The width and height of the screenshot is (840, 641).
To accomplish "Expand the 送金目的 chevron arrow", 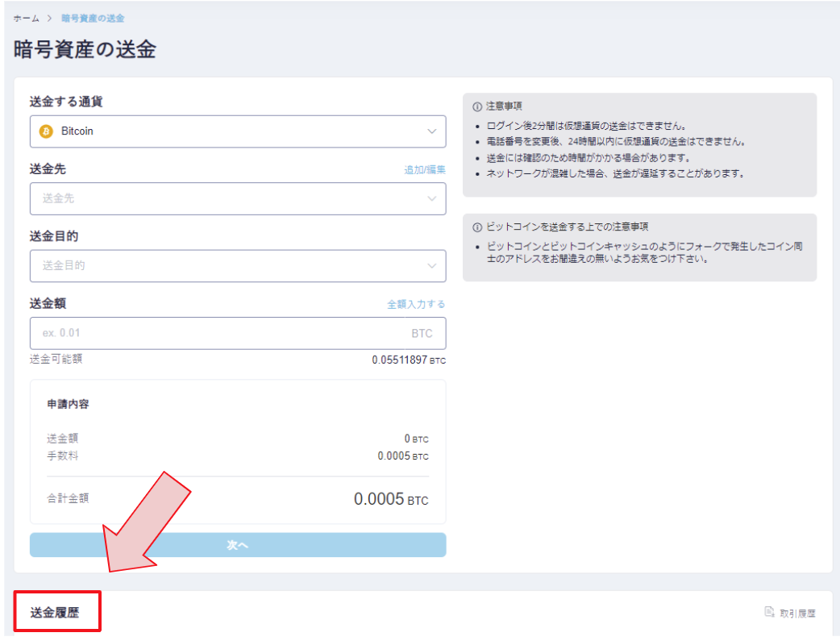I will [x=432, y=265].
